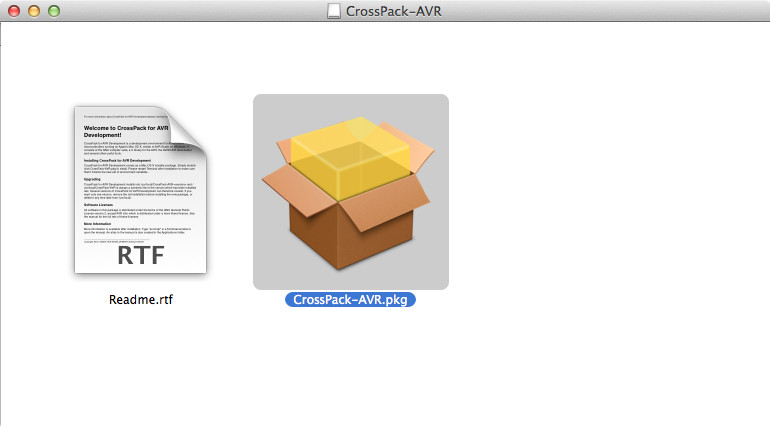
Task: Click empty white space right of the package
Action: 600,200
